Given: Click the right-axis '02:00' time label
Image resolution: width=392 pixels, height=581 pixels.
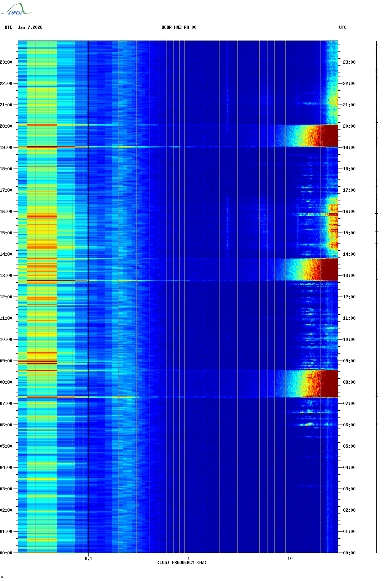Looking at the screenshot, I should coord(349,510).
